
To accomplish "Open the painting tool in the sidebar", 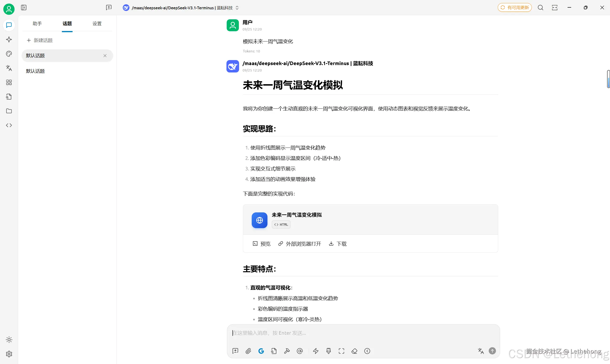I will click(x=9, y=54).
